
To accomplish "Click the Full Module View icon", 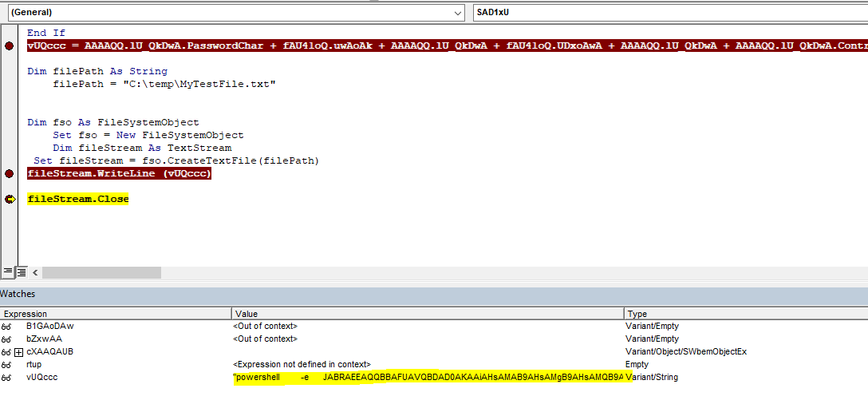I will (x=21, y=272).
